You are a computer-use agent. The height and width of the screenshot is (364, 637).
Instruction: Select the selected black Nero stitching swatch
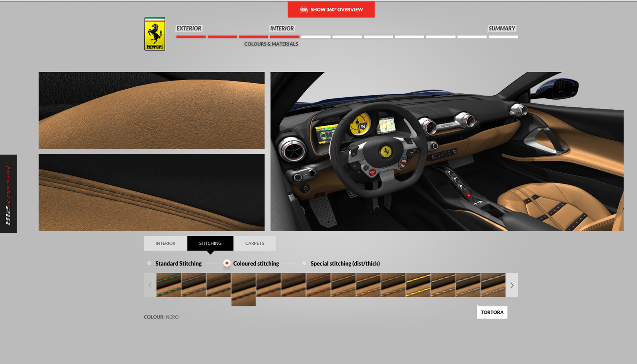(x=243, y=289)
